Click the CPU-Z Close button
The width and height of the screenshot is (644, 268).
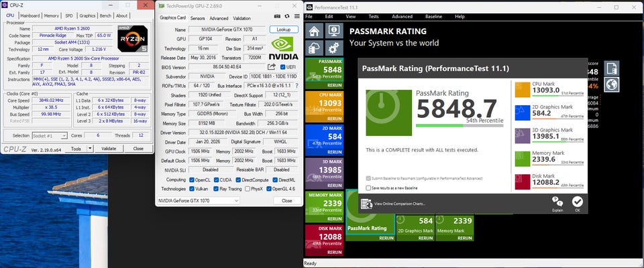138,149
